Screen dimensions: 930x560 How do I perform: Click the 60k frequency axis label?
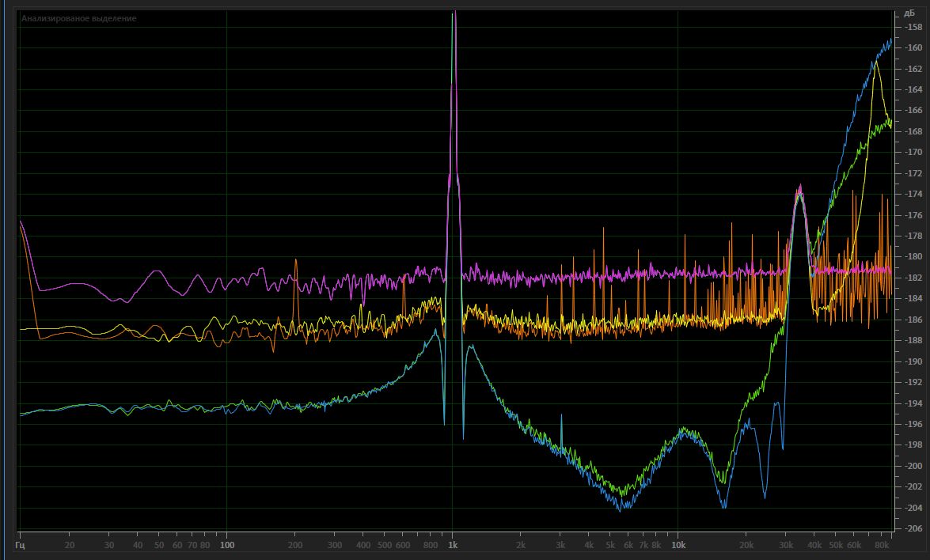tap(854, 545)
